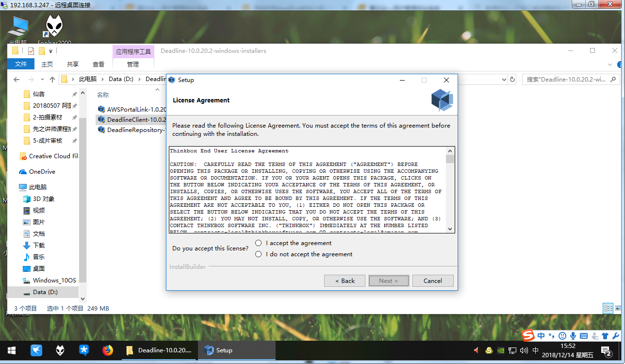Select "I accept the agreement" radio button

[x=259, y=243]
